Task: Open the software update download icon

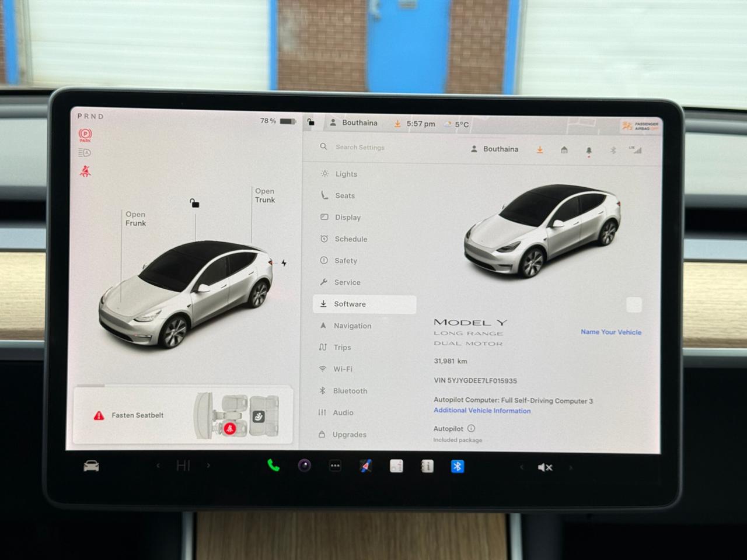Action: pyautogui.click(x=539, y=149)
